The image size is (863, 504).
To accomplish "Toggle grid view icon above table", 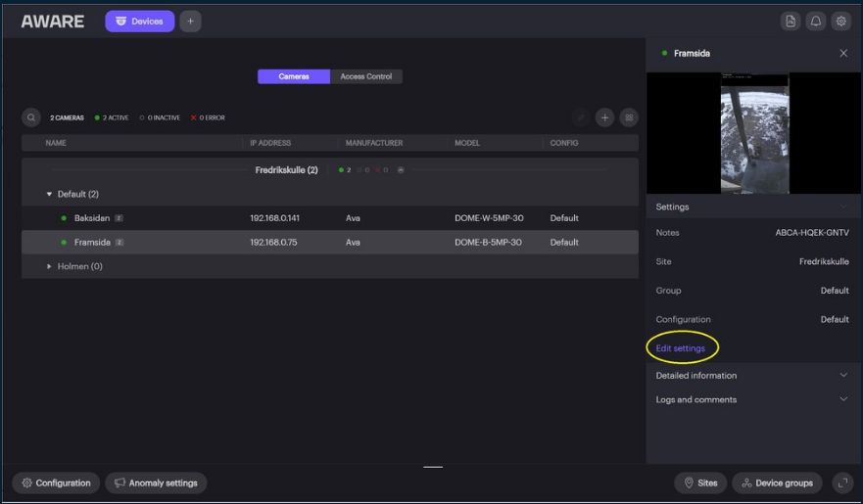I will 629,117.
